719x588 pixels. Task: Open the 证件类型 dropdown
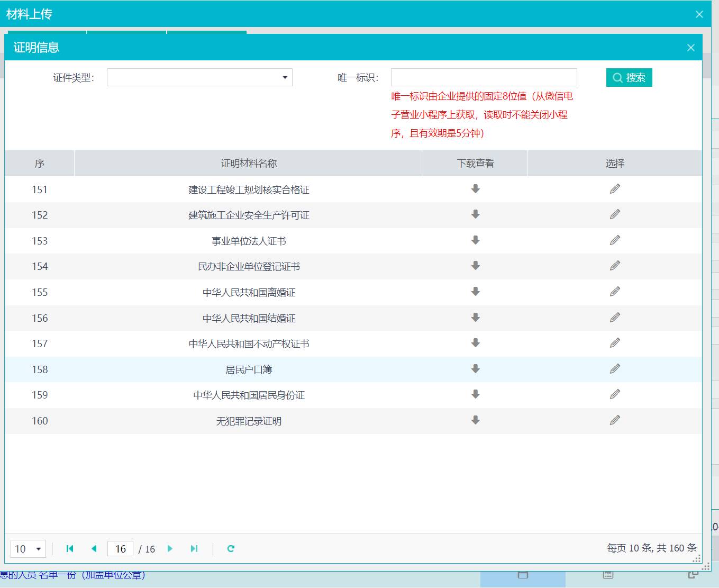(x=199, y=77)
